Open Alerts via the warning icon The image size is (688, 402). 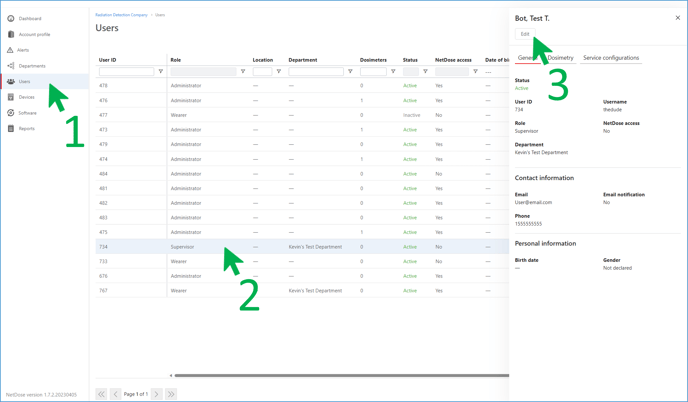click(x=11, y=50)
